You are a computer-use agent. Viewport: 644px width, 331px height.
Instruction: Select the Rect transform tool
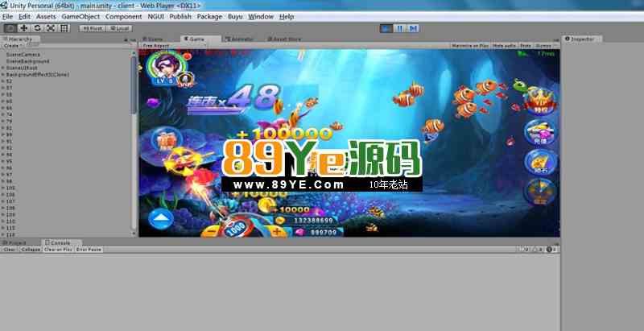[x=64, y=28]
